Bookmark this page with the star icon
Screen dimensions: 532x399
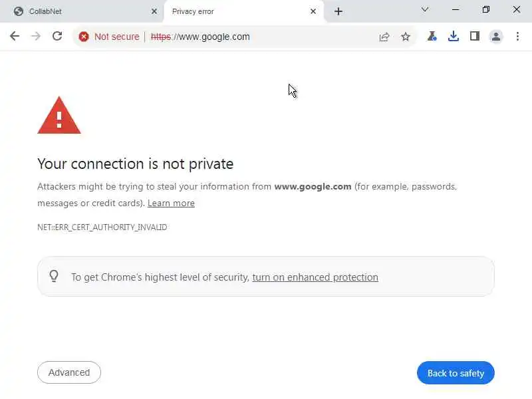(406, 37)
